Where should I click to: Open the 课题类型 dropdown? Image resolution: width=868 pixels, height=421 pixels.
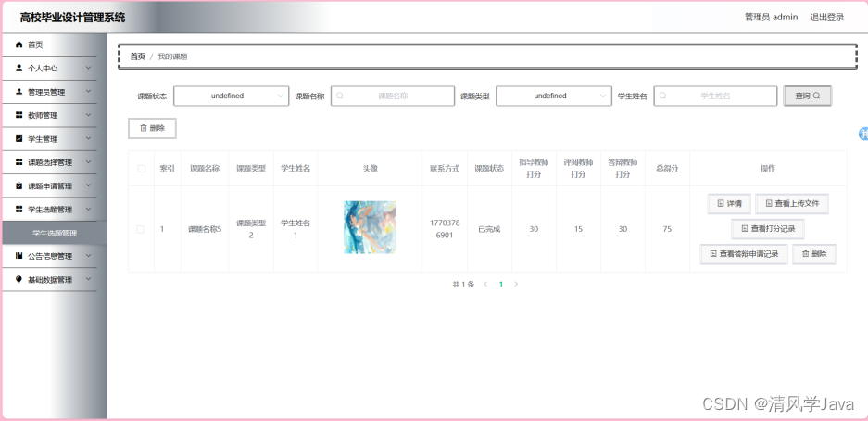point(554,96)
